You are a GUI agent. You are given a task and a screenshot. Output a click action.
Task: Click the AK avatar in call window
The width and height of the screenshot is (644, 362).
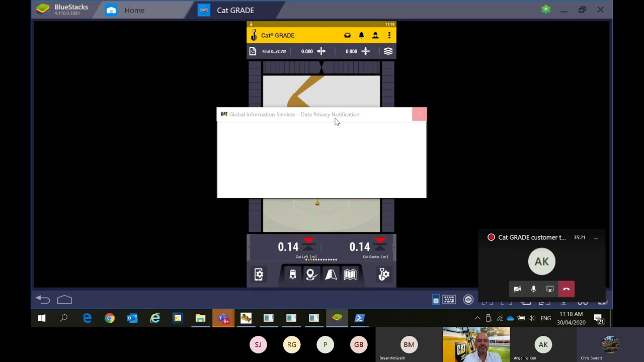[x=542, y=261]
